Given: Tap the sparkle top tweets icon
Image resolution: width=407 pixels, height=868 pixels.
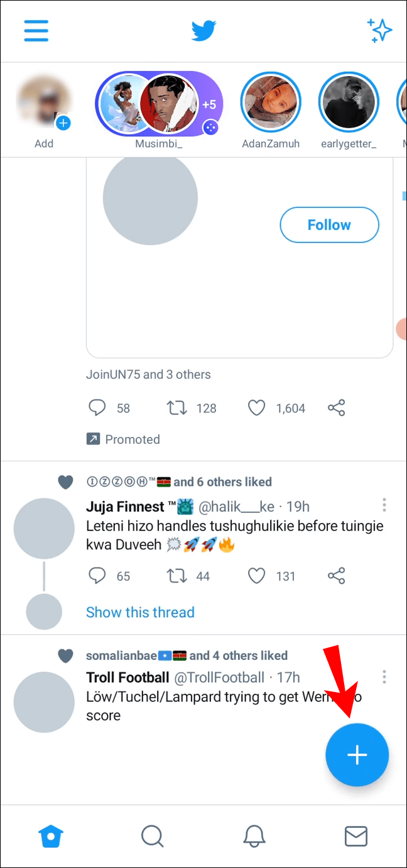Looking at the screenshot, I should coord(379,30).
